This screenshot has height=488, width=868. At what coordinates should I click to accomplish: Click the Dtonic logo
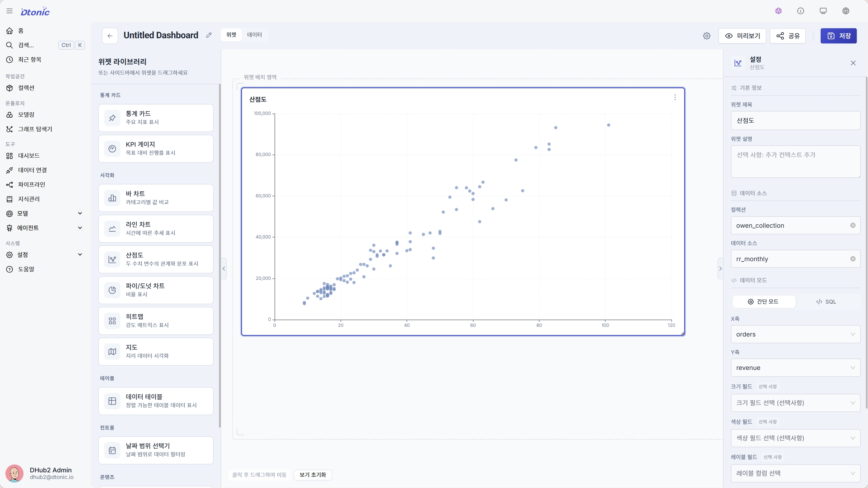coord(35,11)
